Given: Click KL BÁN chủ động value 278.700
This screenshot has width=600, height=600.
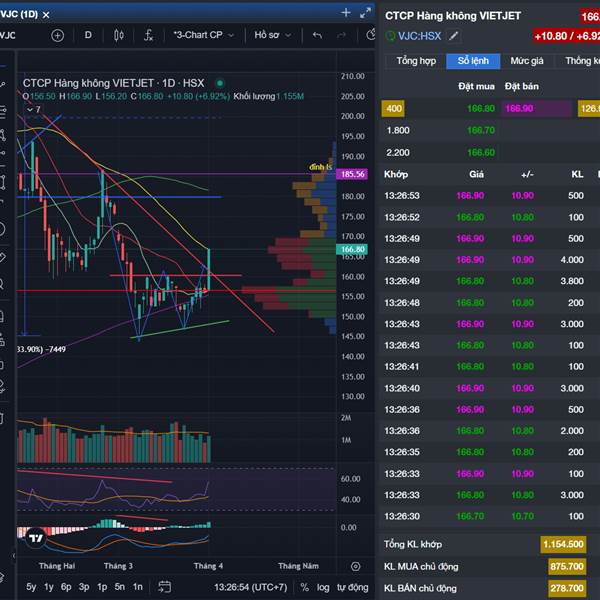Looking at the screenshot, I should (x=567, y=588).
